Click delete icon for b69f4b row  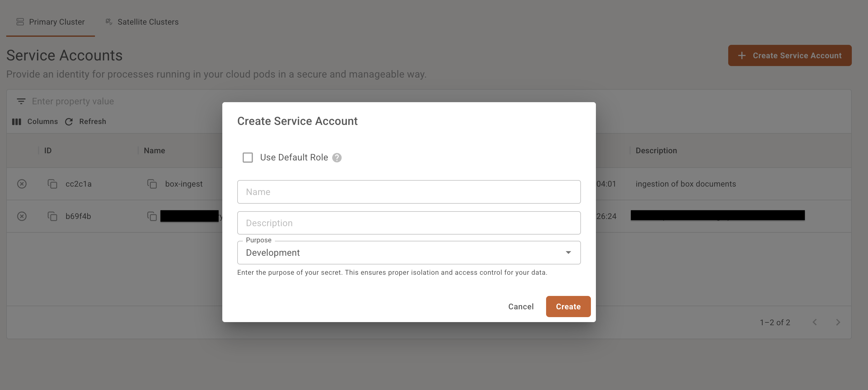point(22,216)
